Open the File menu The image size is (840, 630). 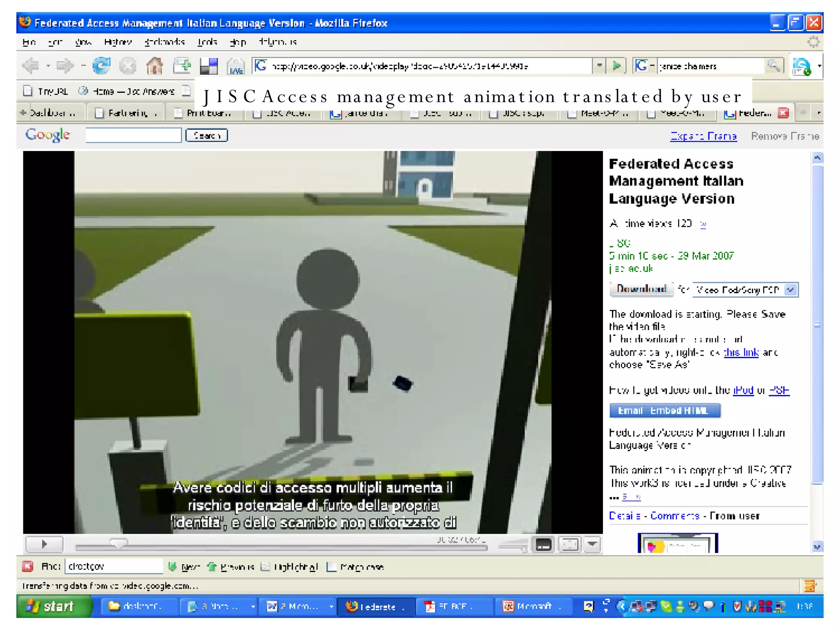[29, 42]
